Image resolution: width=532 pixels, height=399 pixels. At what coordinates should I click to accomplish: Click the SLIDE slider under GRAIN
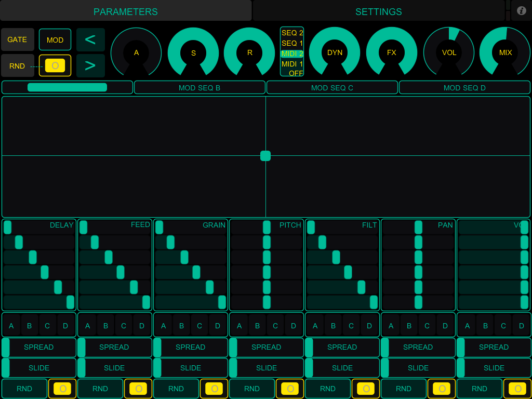[191, 368]
